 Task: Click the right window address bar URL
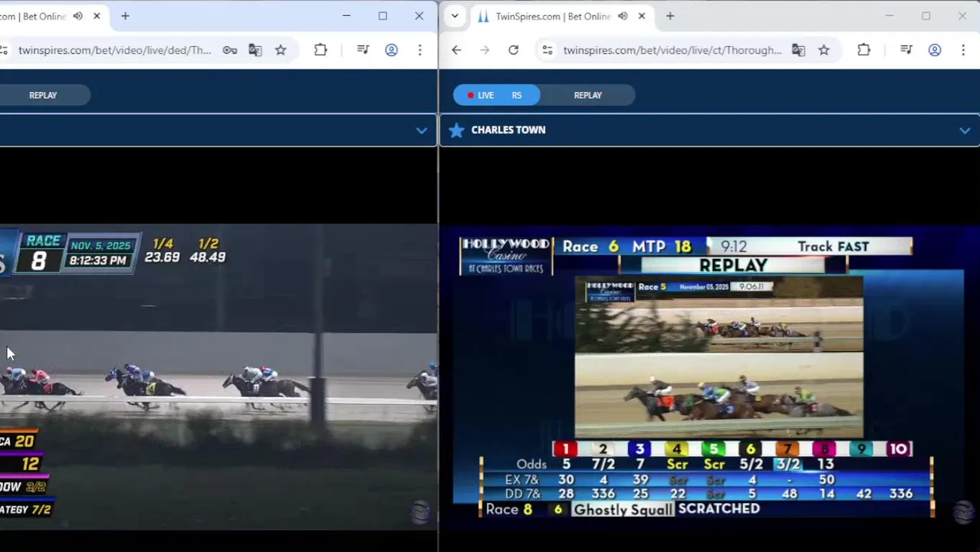(673, 50)
